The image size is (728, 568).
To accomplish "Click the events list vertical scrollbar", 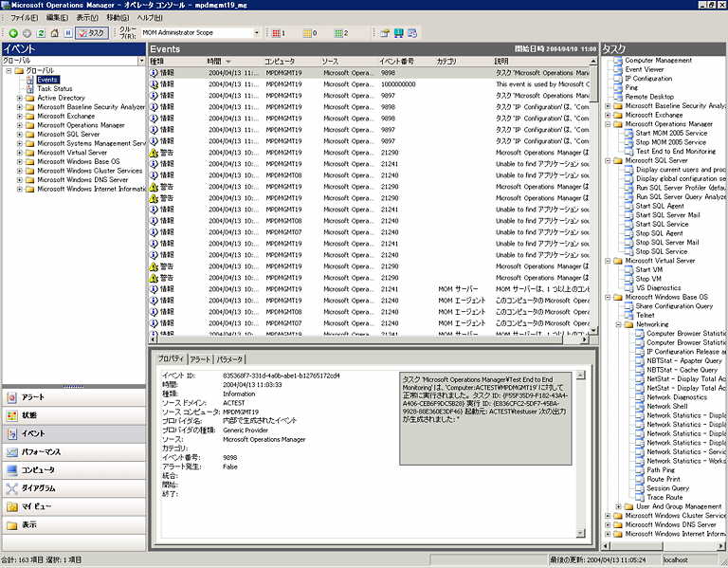I will click(593, 195).
